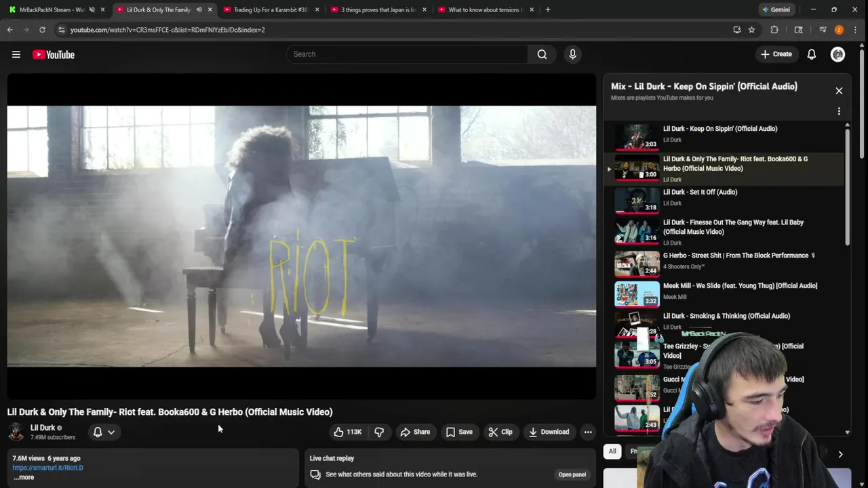View site information icon in address bar
The image size is (868, 488).
pos(62,30)
